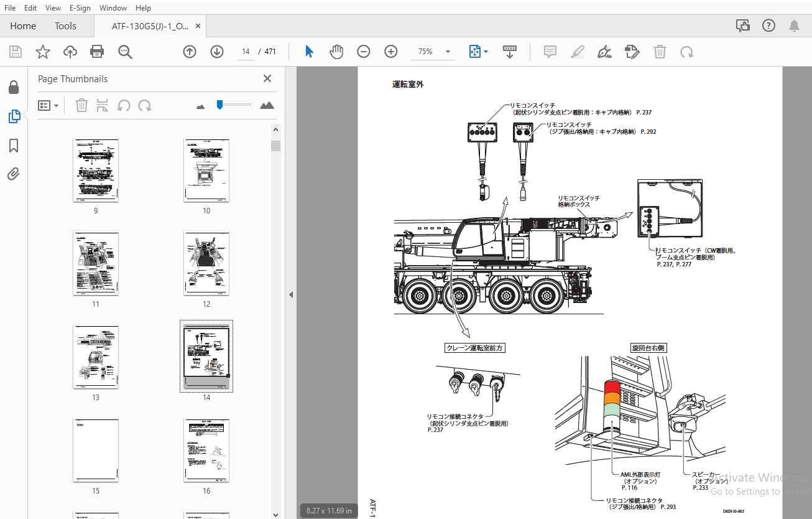Open the Edit menu
Image resolution: width=812 pixels, height=519 pixels.
pyautogui.click(x=30, y=8)
